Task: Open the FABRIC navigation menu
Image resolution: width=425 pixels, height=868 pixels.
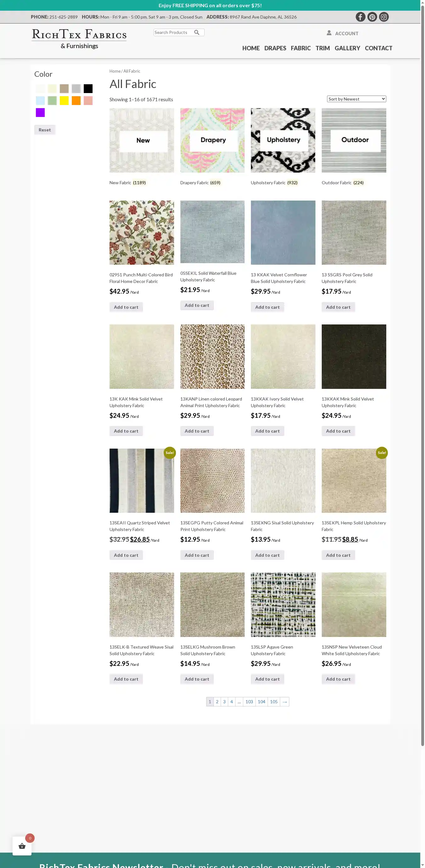Action: pos(301,48)
